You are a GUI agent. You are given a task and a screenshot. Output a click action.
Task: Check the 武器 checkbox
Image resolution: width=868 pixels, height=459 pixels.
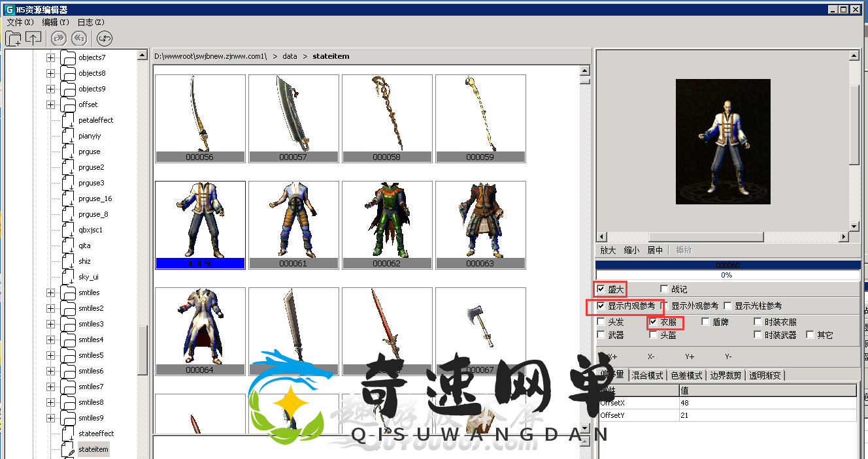[x=601, y=335]
